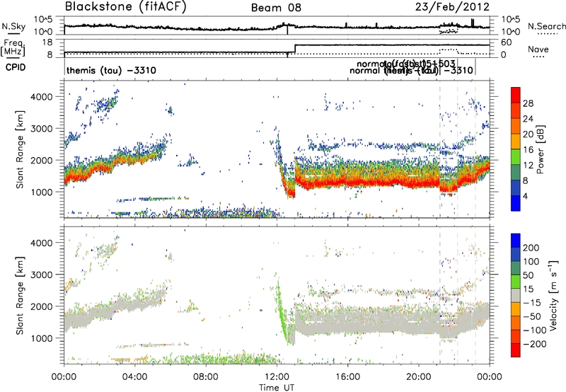Click the CPID row label

pos(16,67)
